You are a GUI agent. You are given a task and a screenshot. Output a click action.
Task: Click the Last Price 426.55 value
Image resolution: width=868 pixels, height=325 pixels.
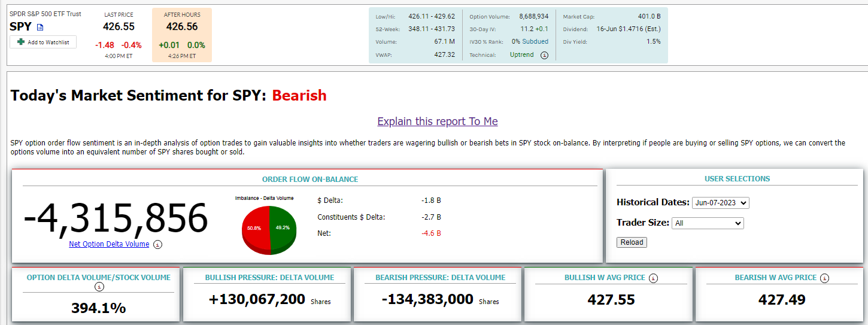coord(119,26)
